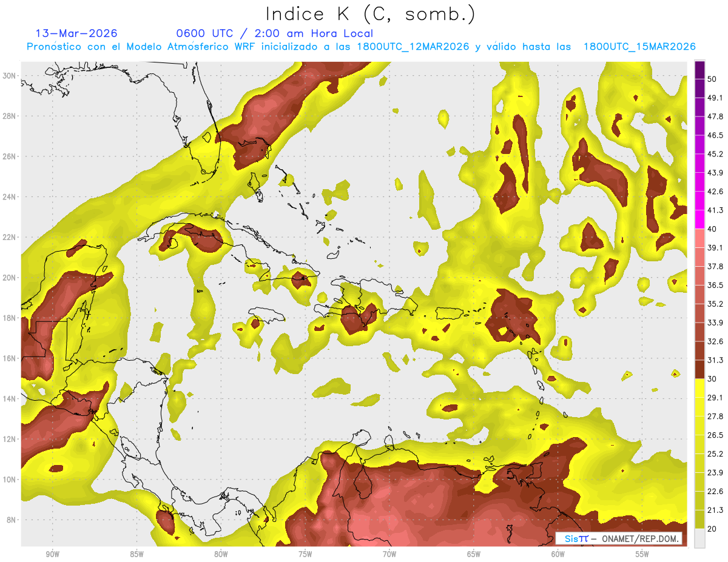Click the '0600 UTC / 2:00 am Hora Local' time label

tap(274, 33)
